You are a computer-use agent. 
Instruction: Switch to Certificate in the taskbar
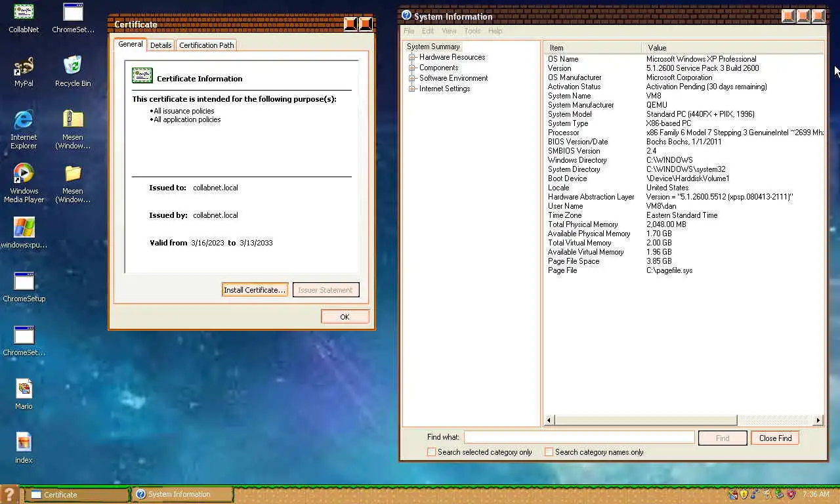[77, 495]
